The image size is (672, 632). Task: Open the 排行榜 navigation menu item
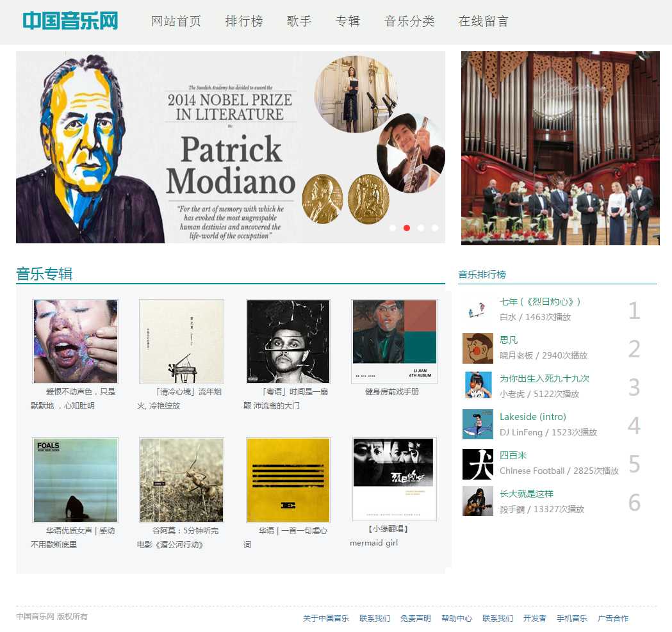coord(244,21)
